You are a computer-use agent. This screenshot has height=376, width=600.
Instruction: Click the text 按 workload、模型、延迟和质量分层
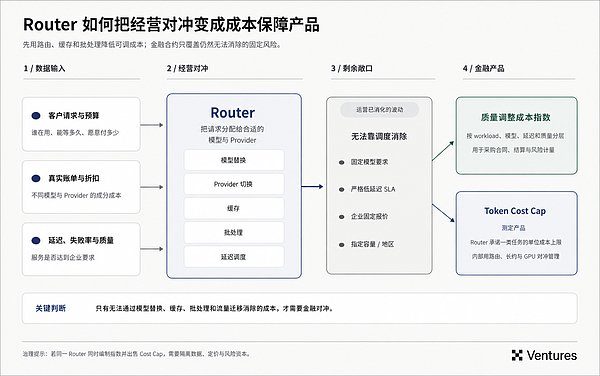point(515,136)
